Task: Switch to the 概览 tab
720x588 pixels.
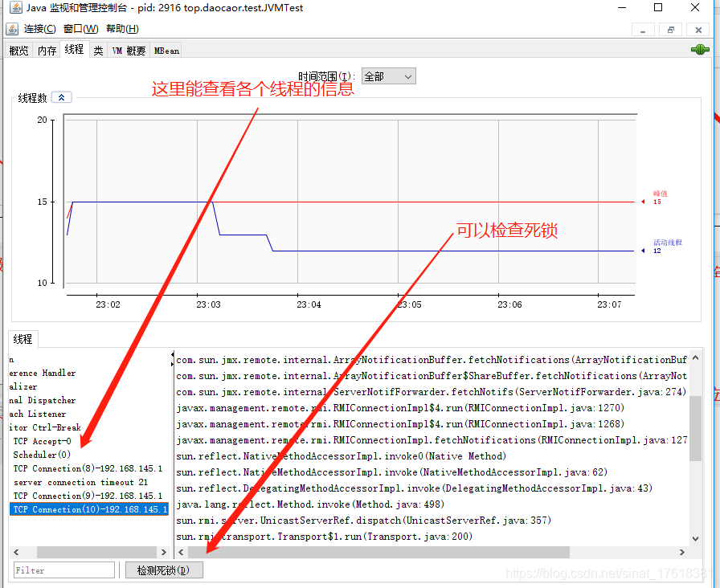Action: coord(18,51)
